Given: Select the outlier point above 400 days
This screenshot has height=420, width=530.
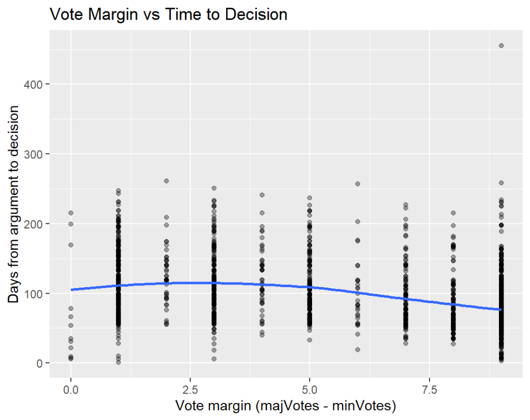Looking at the screenshot, I should point(501,46).
